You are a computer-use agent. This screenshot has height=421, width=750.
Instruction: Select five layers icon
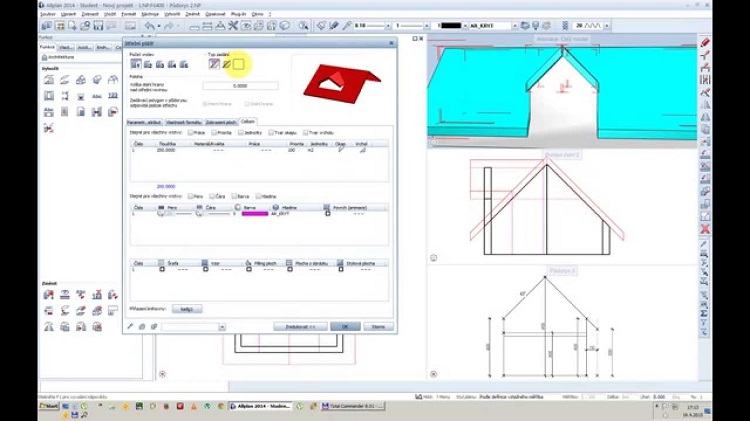pos(184,64)
